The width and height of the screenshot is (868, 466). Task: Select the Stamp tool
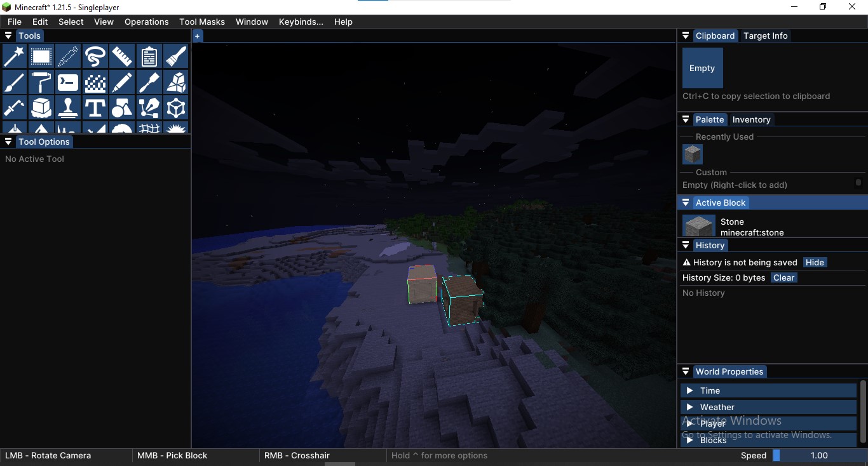68,108
